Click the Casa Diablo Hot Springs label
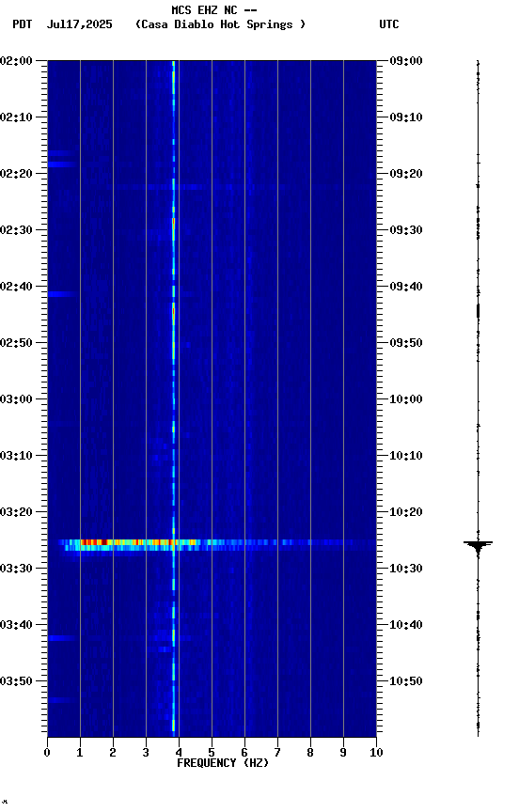The image size is (519, 812). (x=220, y=24)
